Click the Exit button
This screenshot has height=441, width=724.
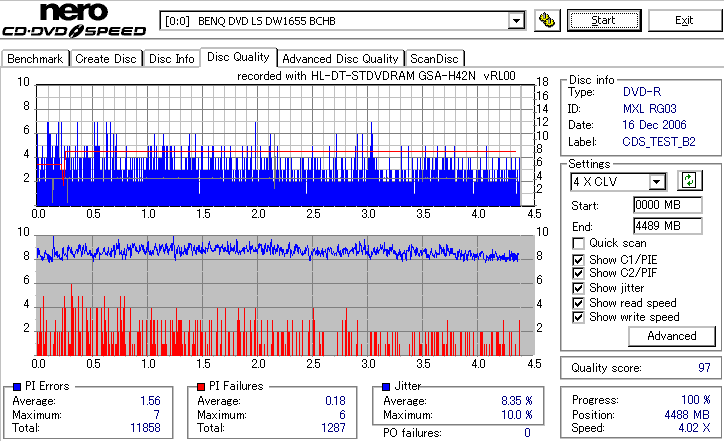coord(684,20)
